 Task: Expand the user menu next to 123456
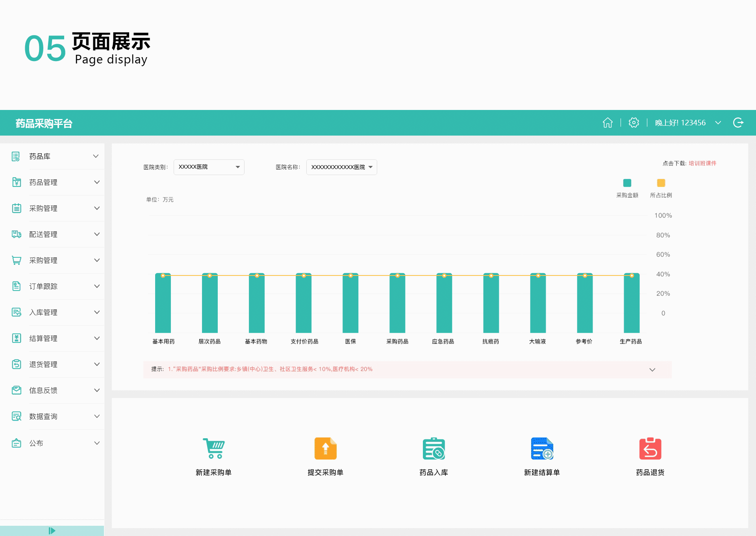coord(719,123)
